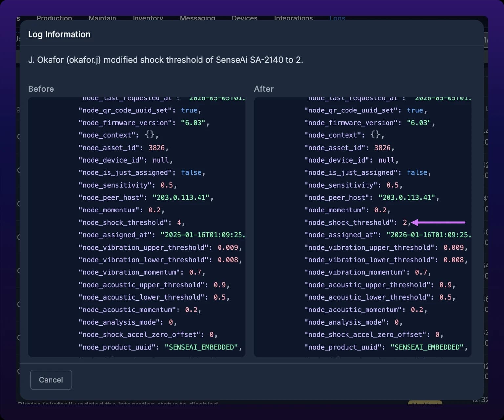Select node_sensitivity line in After panel
This screenshot has height=420, width=504.
coord(353,185)
